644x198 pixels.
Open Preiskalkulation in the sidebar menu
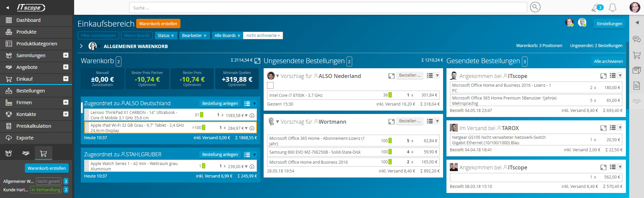pos(34,126)
